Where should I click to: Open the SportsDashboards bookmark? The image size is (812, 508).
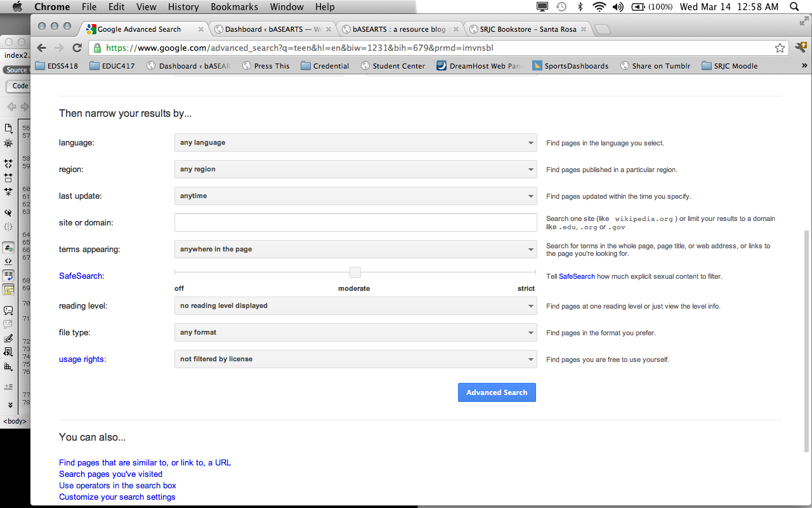pos(570,65)
